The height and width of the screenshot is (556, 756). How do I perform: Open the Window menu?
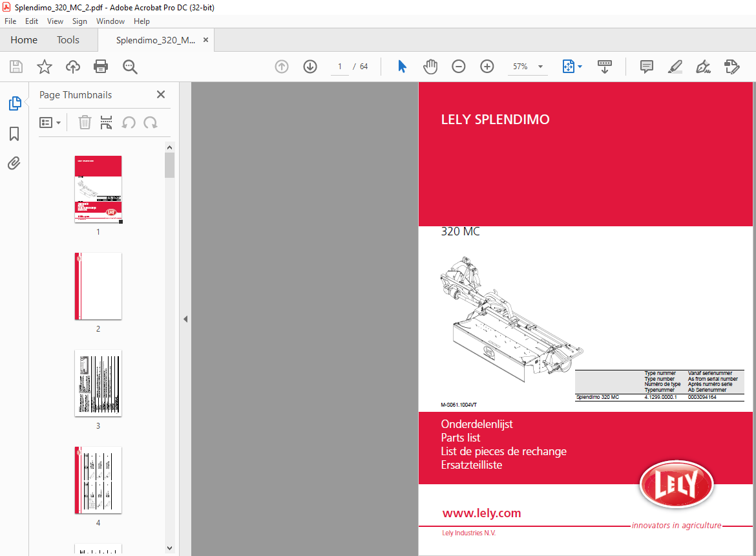click(110, 21)
